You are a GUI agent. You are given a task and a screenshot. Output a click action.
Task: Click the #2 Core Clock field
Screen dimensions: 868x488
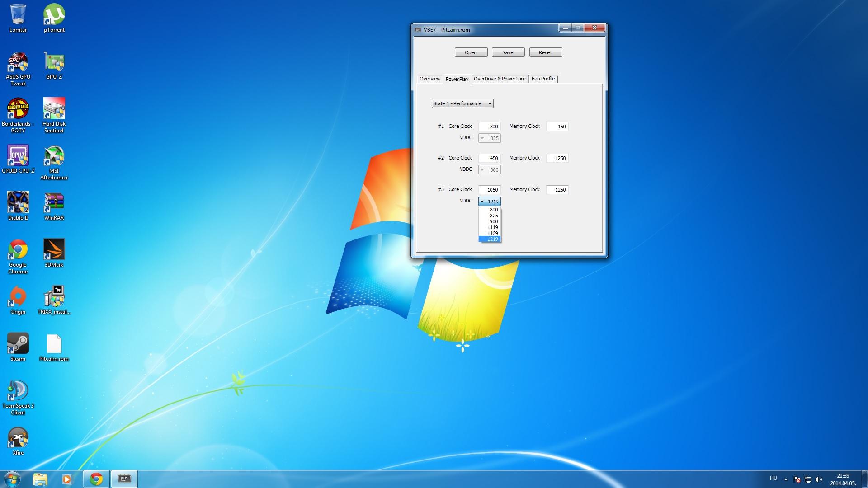[x=490, y=158]
